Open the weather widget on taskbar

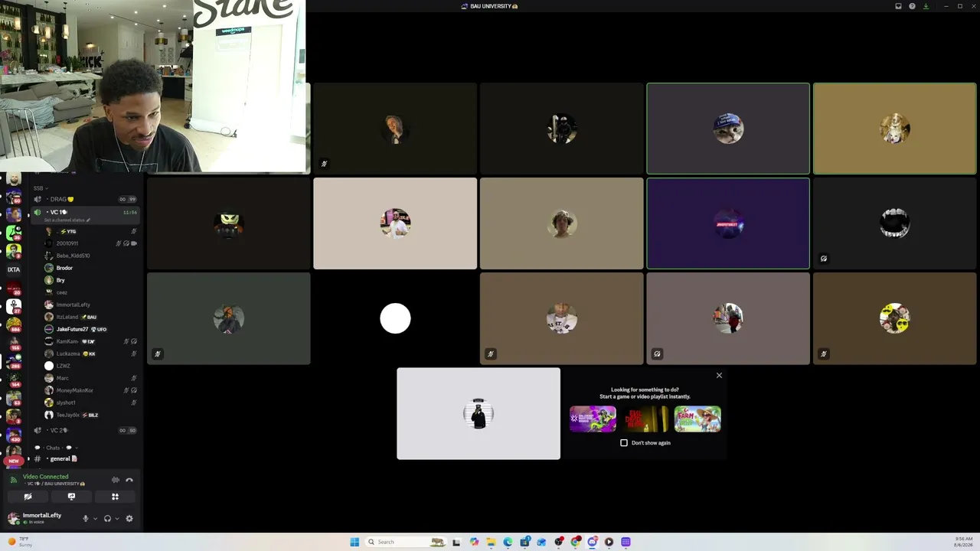pos(21,542)
